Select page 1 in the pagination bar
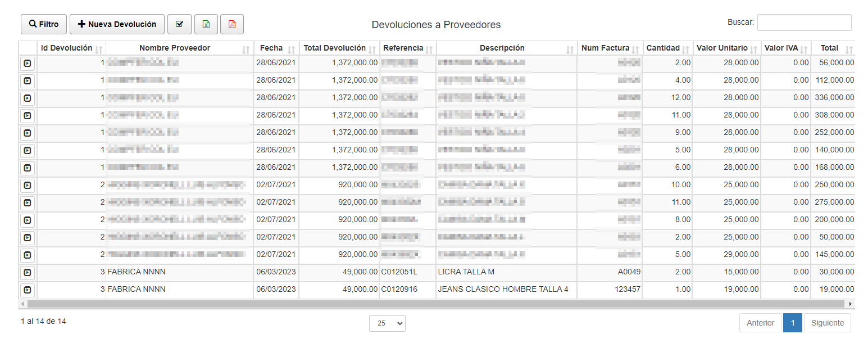 [792, 323]
